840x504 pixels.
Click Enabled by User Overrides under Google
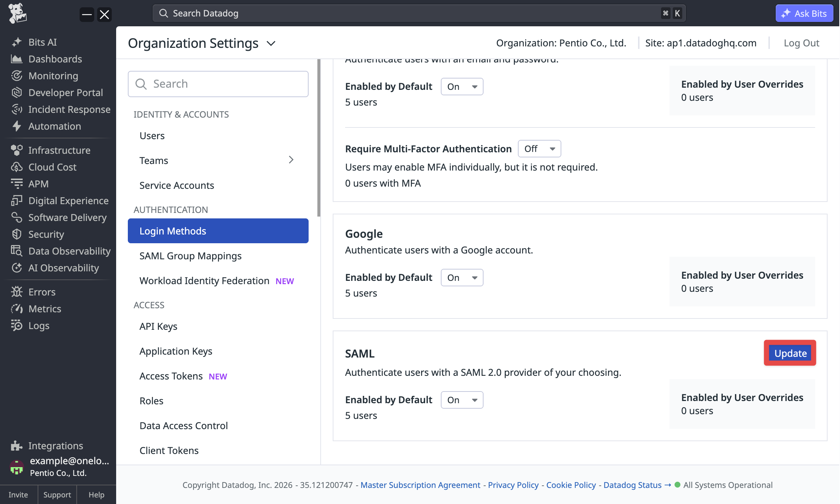[742, 275]
